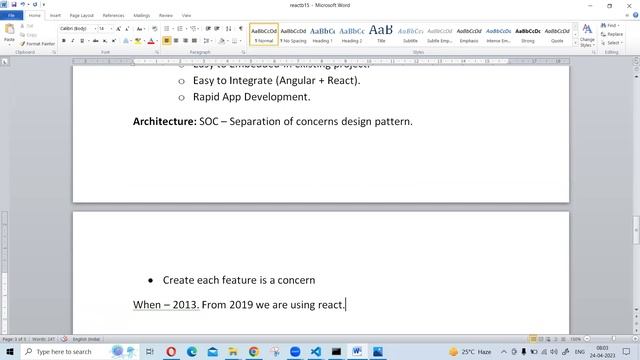Apply yellow text highlight color
640x360 pixels.
tap(138, 41)
